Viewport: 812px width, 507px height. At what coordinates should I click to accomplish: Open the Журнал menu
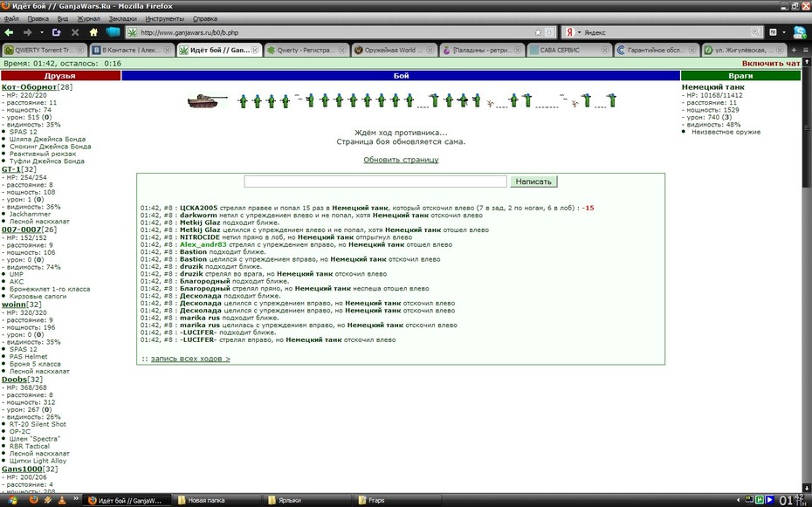point(88,18)
